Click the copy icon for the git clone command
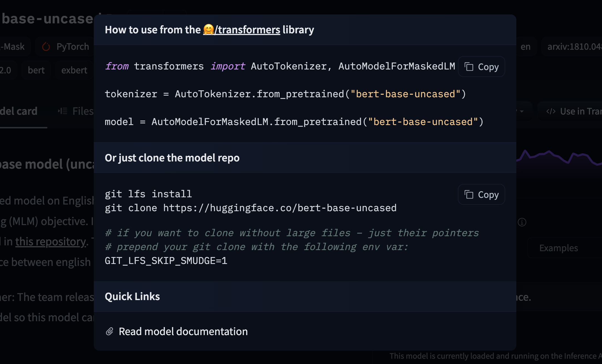 pos(469,195)
